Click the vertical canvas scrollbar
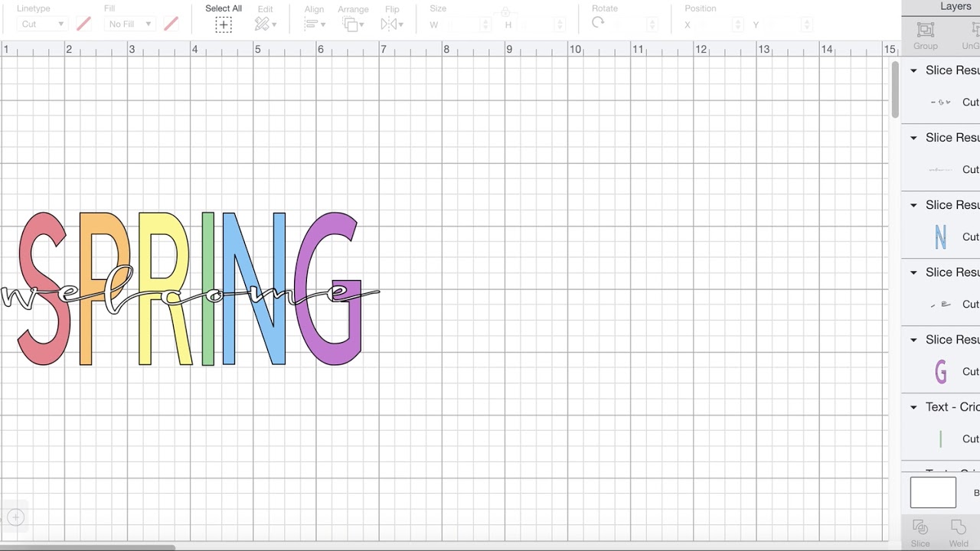Screen dimensions: 980x551 point(895,90)
